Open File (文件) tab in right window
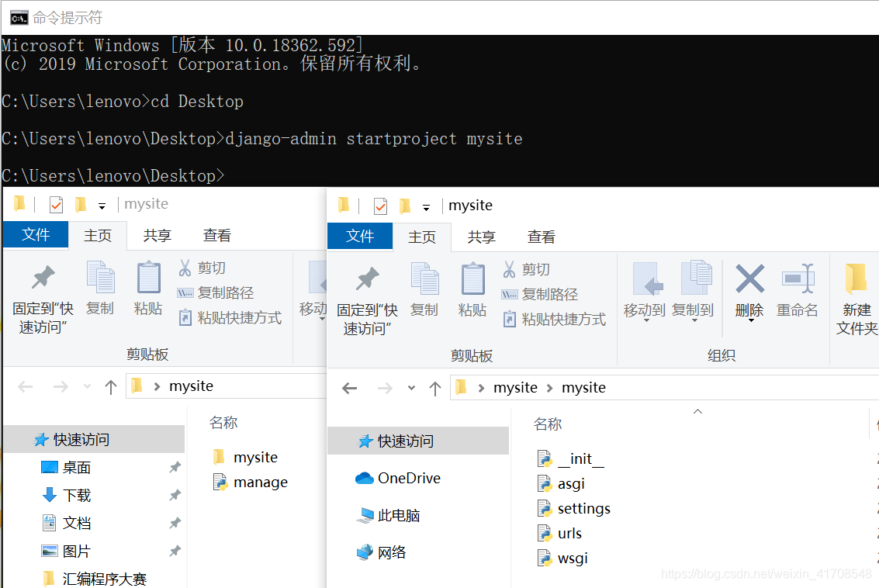 (359, 236)
